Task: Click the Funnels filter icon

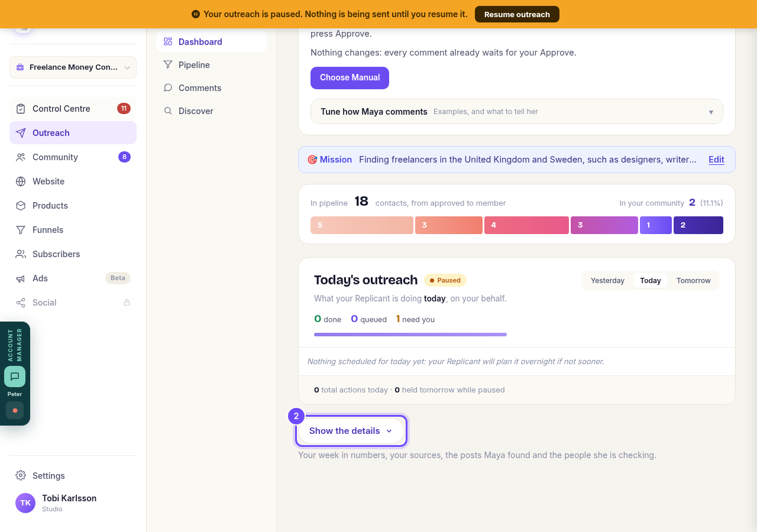Action: 21,230
